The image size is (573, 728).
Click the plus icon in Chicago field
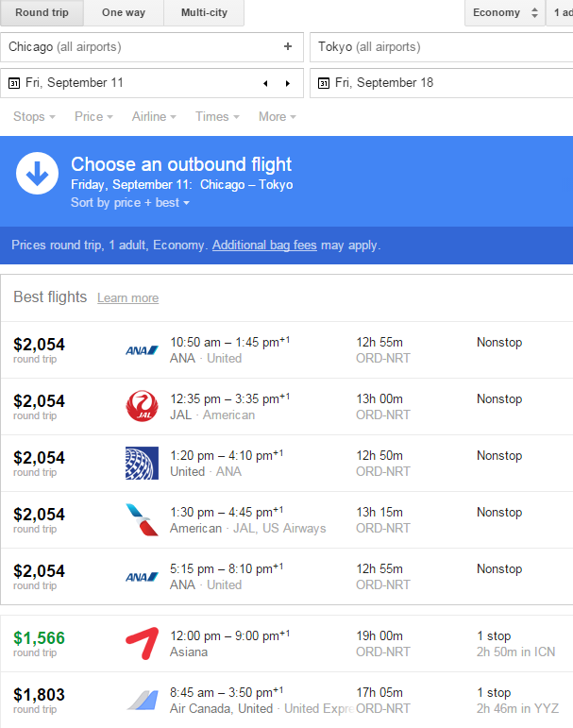pyautogui.click(x=288, y=46)
